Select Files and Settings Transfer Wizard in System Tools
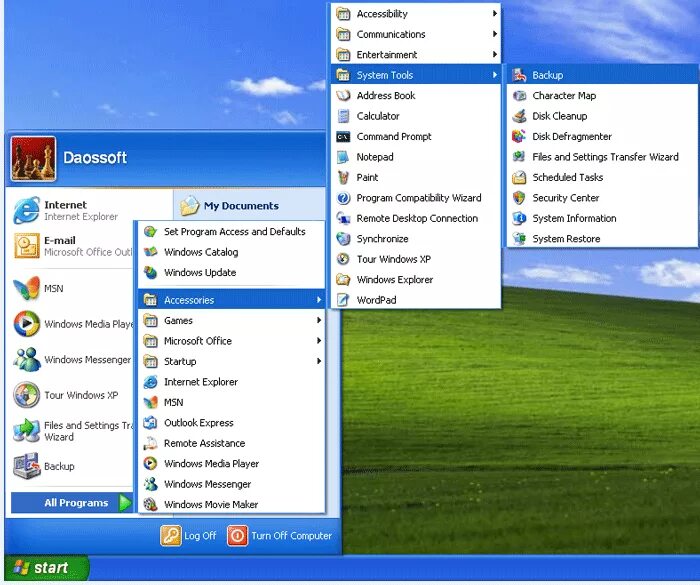 point(602,157)
